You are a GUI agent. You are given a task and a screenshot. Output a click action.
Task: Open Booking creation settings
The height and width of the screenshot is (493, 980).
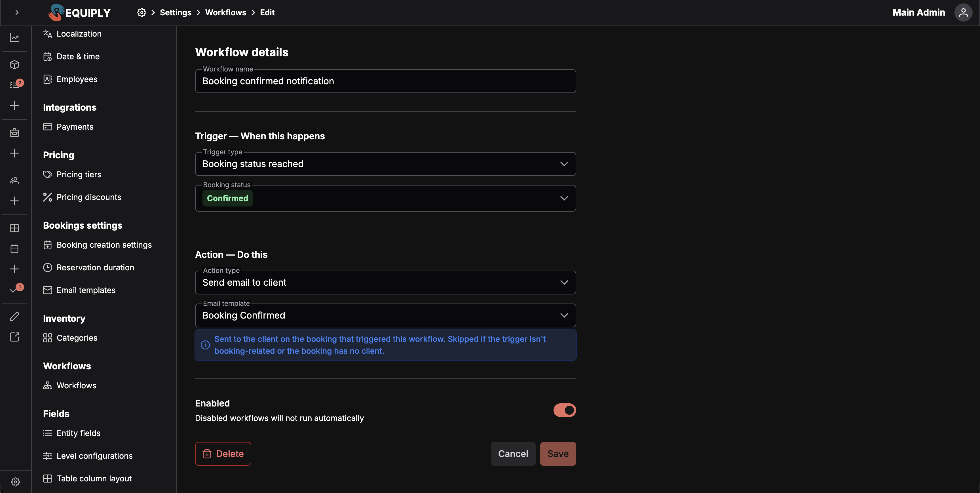click(97, 245)
